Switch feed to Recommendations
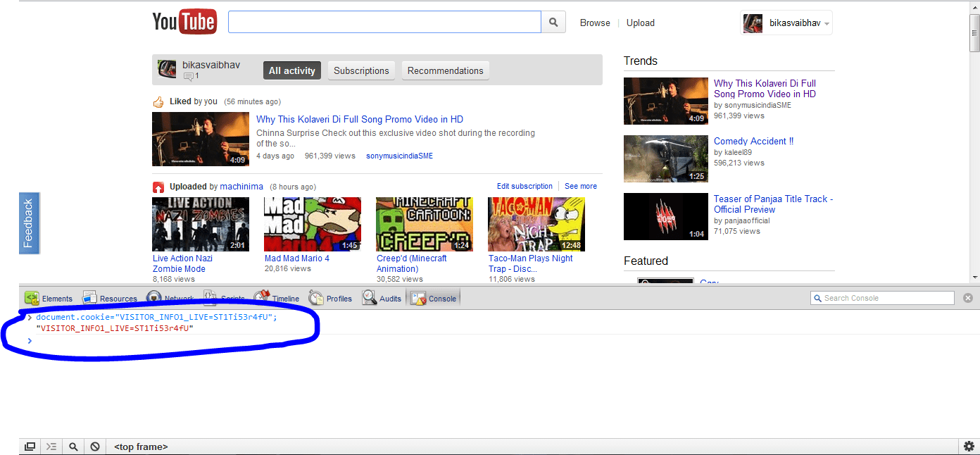980x455 pixels. pyautogui.click(x=446, y=70)
